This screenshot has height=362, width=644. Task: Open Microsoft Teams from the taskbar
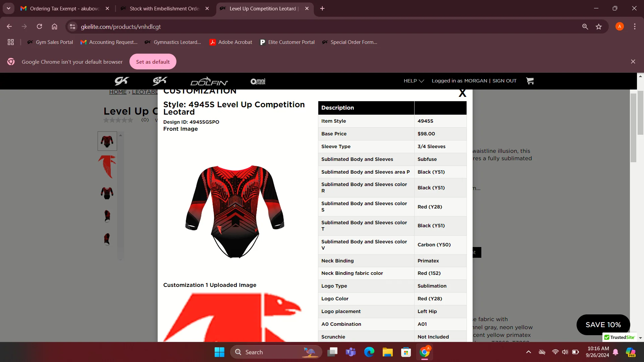click(x=351, y=352)
